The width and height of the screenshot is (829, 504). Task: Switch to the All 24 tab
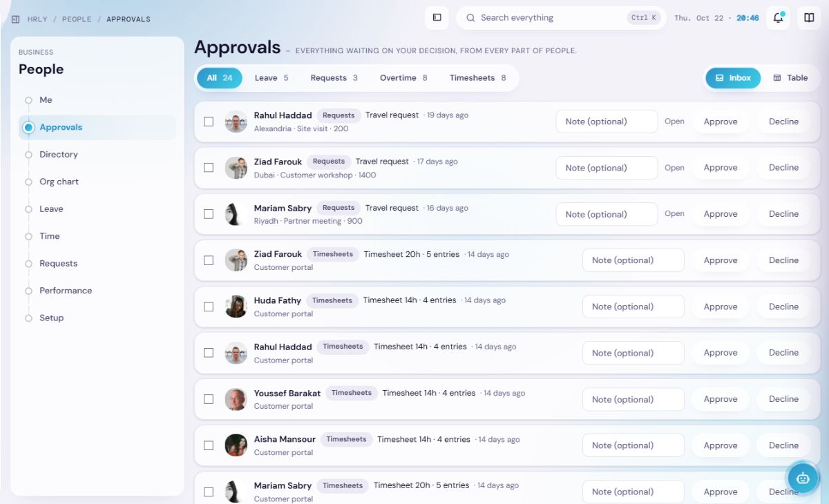(220, 78)
